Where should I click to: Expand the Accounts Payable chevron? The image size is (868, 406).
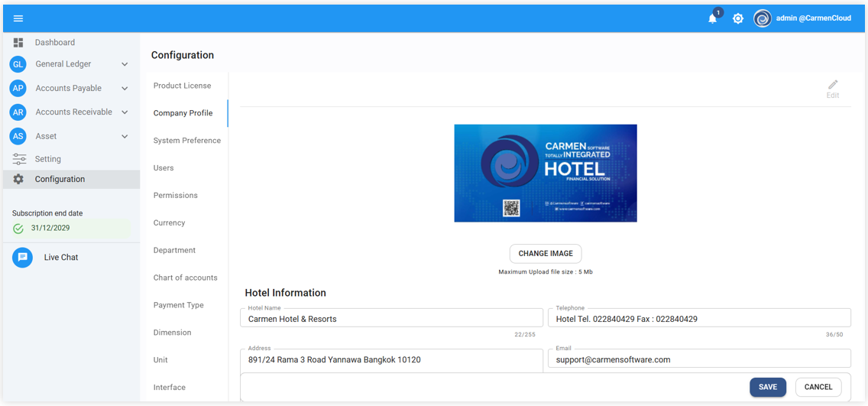click(125, 89)
